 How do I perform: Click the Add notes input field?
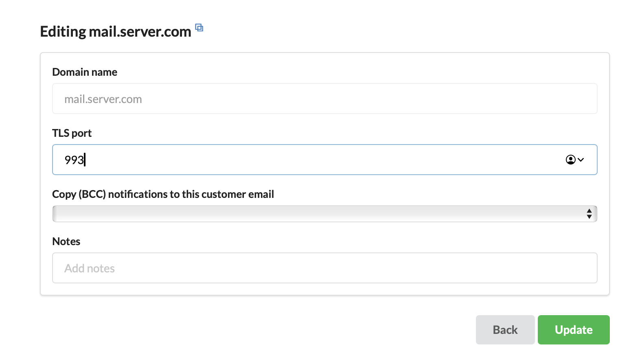324,268
